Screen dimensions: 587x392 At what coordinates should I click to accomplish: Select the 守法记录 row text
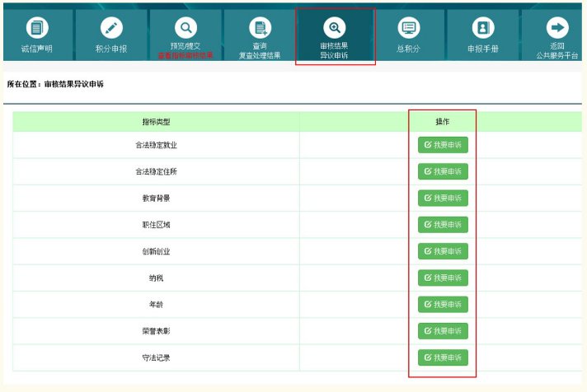click(x=156, y=357)
